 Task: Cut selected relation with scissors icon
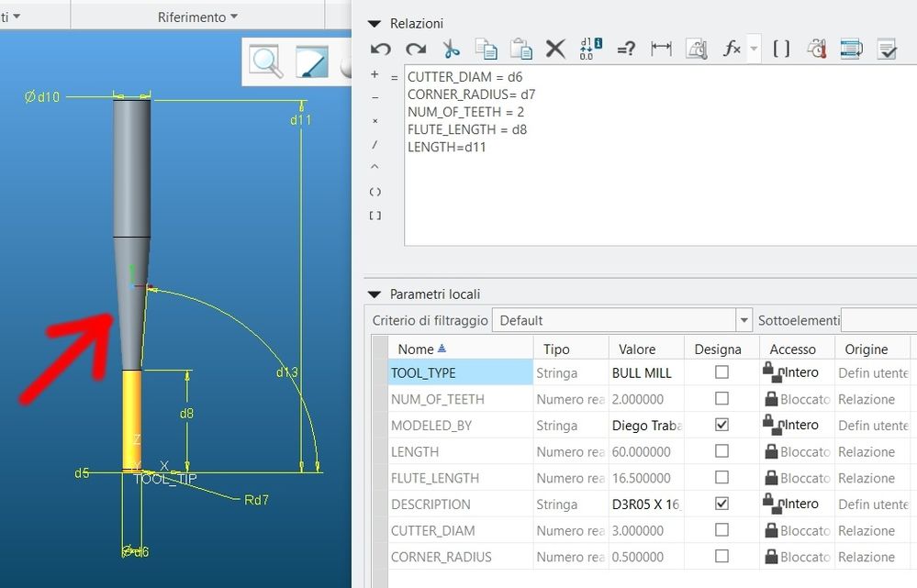451,50
